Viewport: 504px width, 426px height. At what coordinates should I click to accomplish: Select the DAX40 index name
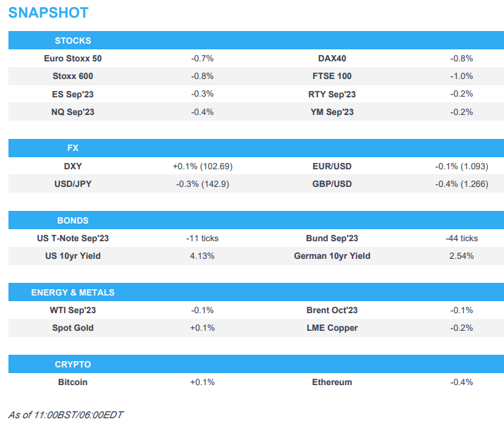pyautogui.click(x=331, y=59)
